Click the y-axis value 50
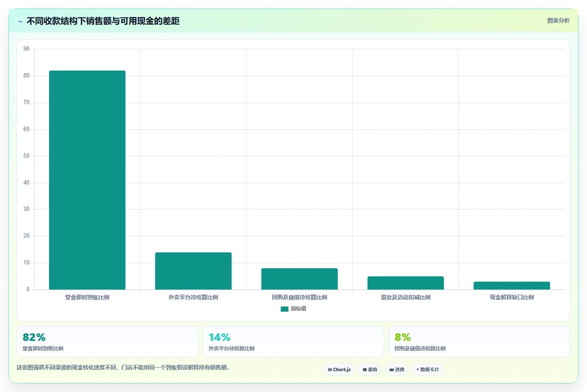The image size is (587, 392). coord(26,156)
